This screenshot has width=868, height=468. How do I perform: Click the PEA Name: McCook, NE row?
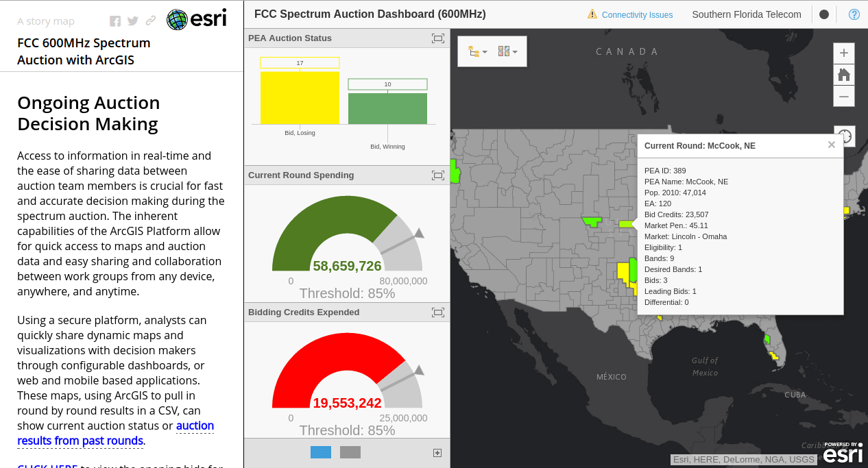pyautogui.click(x=686, y=182)
